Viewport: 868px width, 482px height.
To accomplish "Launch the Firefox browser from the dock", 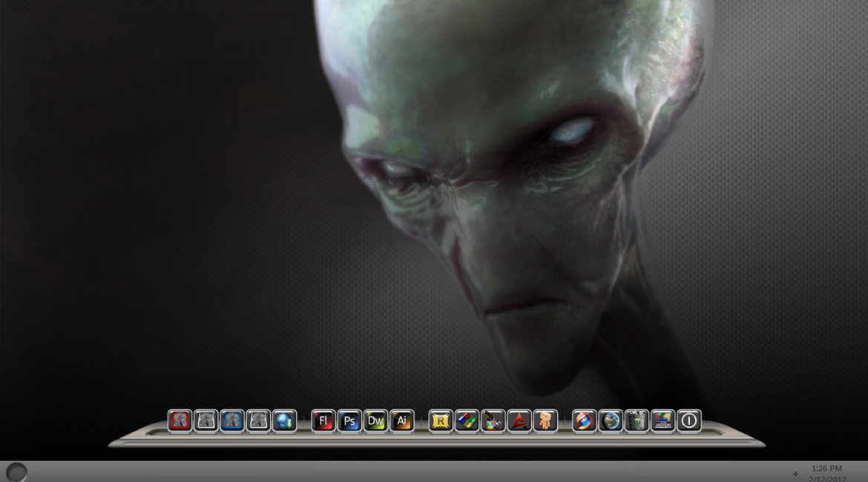I will click(x=585, y=421).
